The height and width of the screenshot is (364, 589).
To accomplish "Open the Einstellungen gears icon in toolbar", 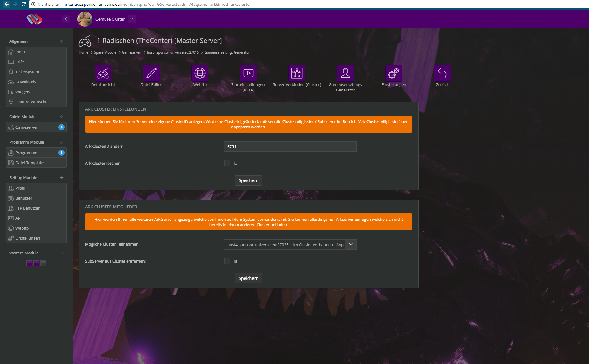I will point(394,73).
